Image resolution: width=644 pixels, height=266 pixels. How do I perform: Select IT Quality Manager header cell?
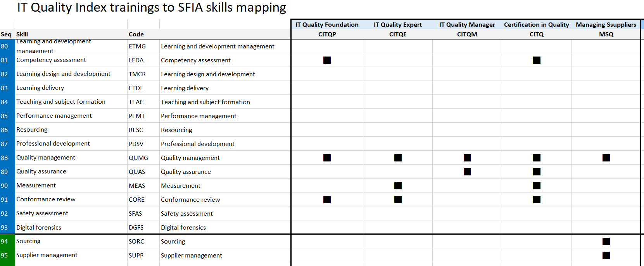click(x=467, y=25)
